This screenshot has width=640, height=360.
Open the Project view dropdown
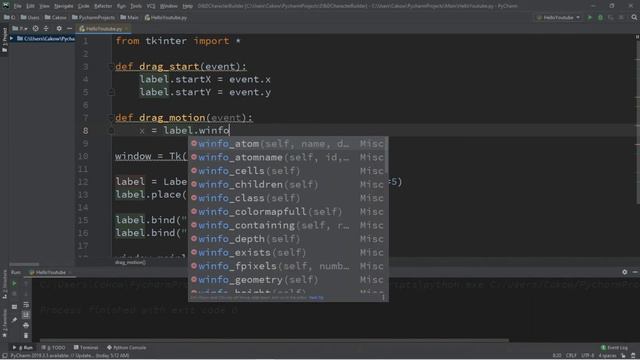(20, 29)
